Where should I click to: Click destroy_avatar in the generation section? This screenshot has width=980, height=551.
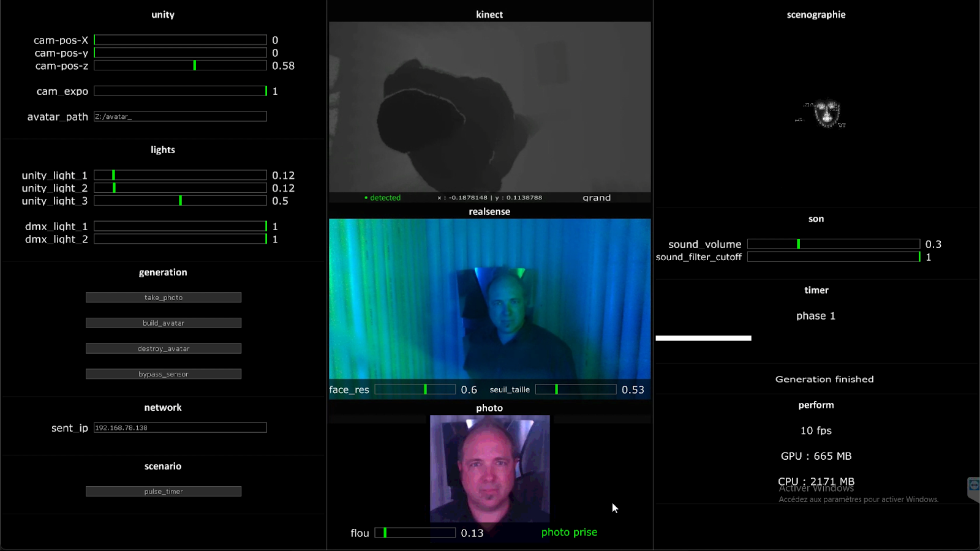163,348
